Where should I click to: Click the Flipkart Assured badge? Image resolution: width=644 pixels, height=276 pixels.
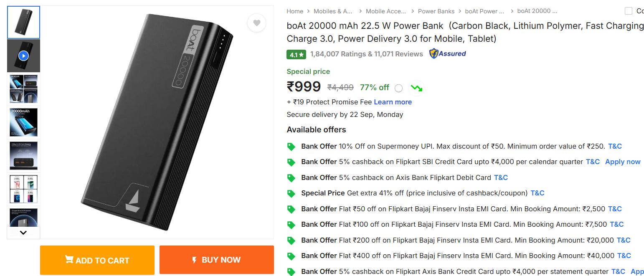pyautogui.click(x=447, y=53)
